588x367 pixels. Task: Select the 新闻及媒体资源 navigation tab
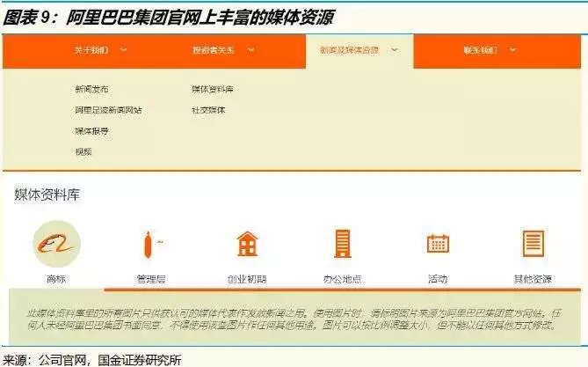[x=350, y=50]
